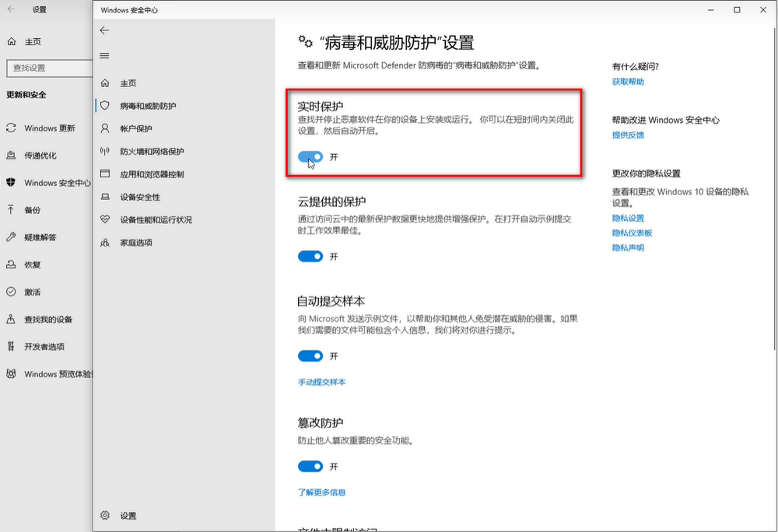Open 帐户保护 person icon
778x532 pixels.
coord(104,128)
